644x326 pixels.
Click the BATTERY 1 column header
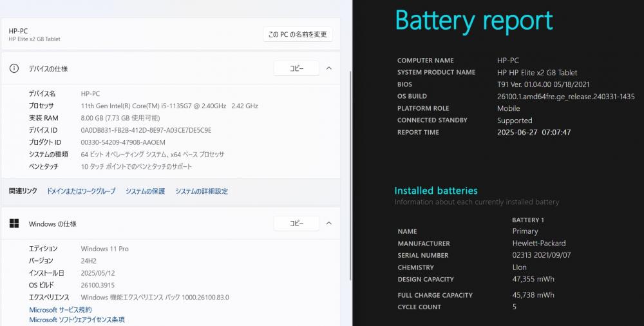pyautogui.click(x=528, y=220)
